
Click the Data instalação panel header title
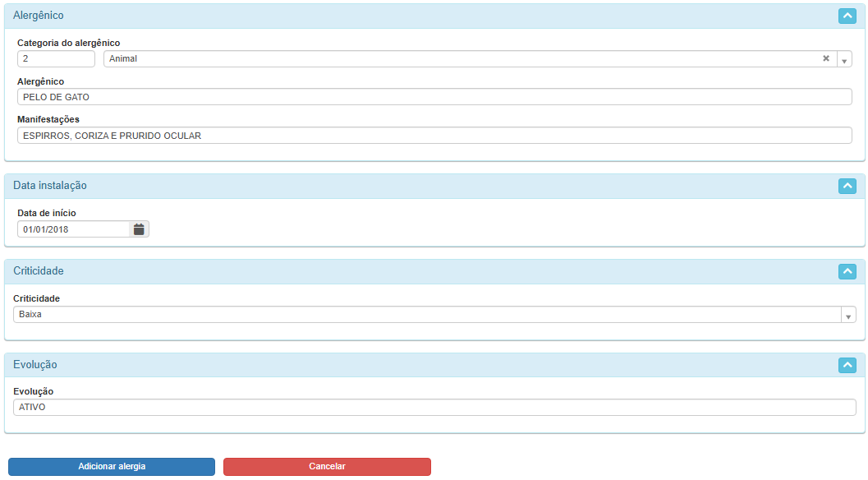(x=50, y=186)
